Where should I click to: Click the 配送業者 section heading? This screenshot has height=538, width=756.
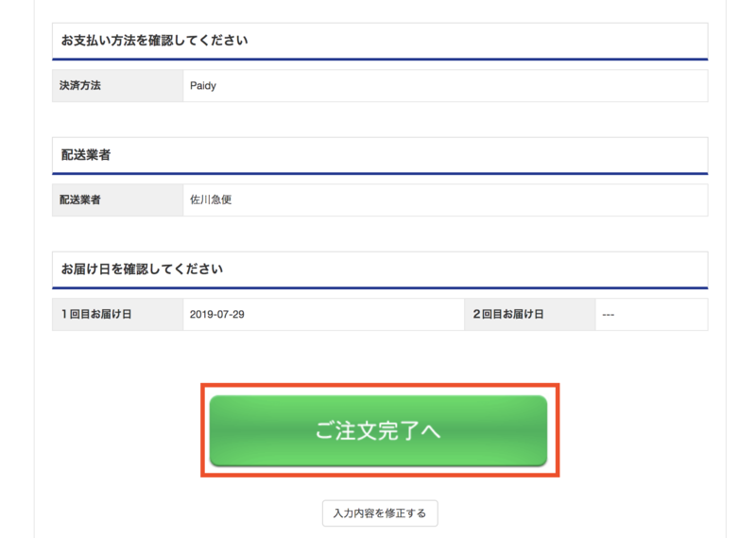click(86, 155)
